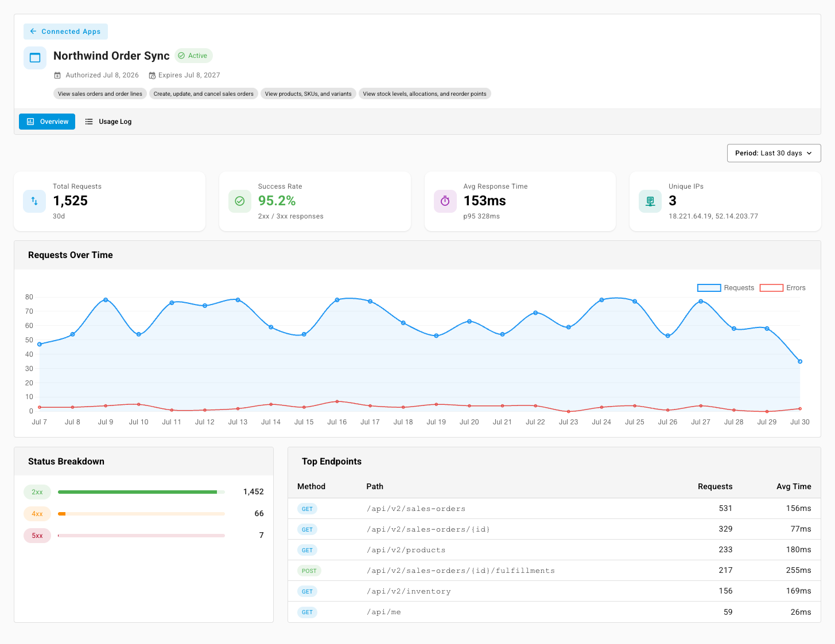Select the /api/me endpoint path
This screenshot has height=644, width=835.
(x=384, y=612)
